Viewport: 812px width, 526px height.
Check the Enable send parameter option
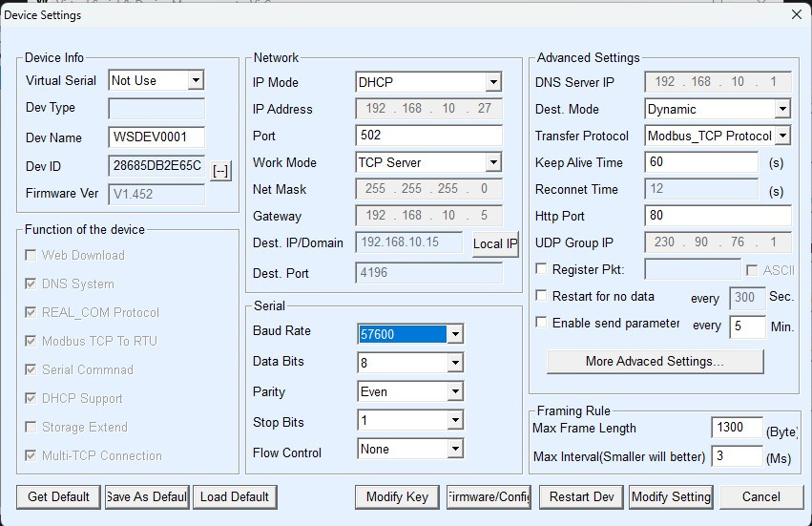pyautogui.click(x=542, y=324)
